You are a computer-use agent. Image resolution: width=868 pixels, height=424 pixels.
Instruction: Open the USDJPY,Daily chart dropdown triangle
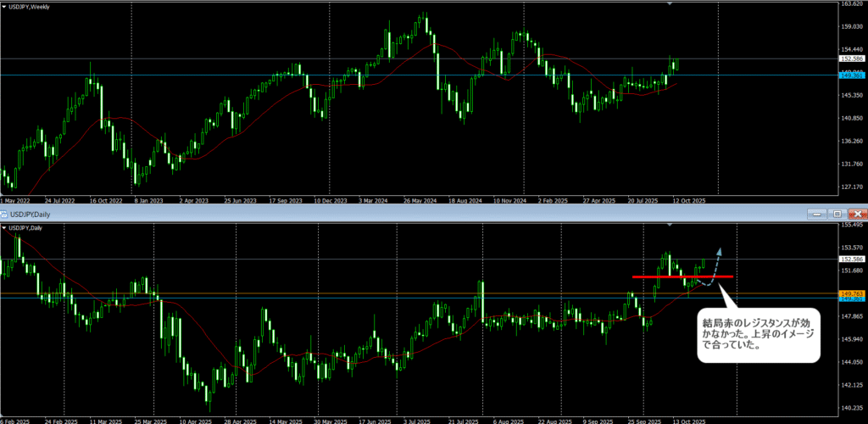pos(4,228)
